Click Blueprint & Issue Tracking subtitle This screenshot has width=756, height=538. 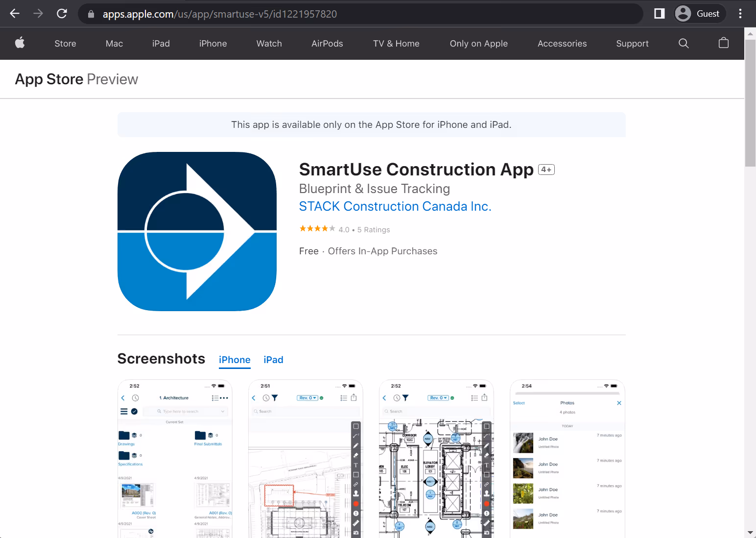click(x=375, y=189)
